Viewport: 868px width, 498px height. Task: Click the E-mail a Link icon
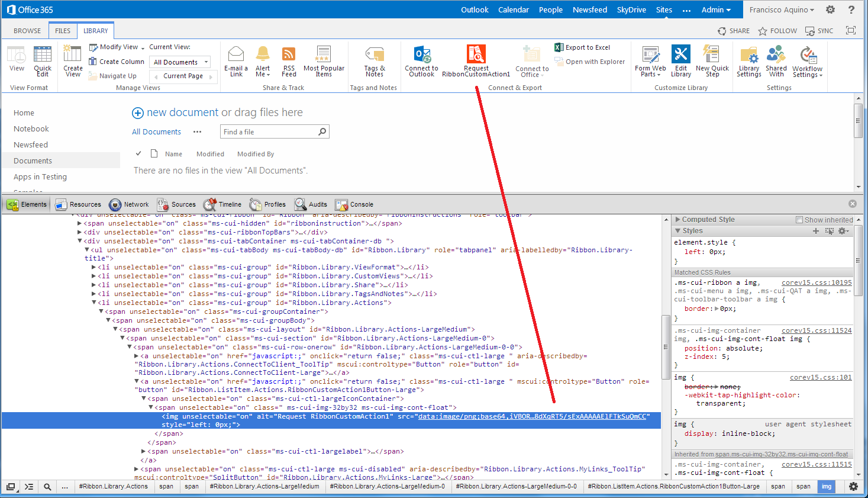[x=236, y=54]
